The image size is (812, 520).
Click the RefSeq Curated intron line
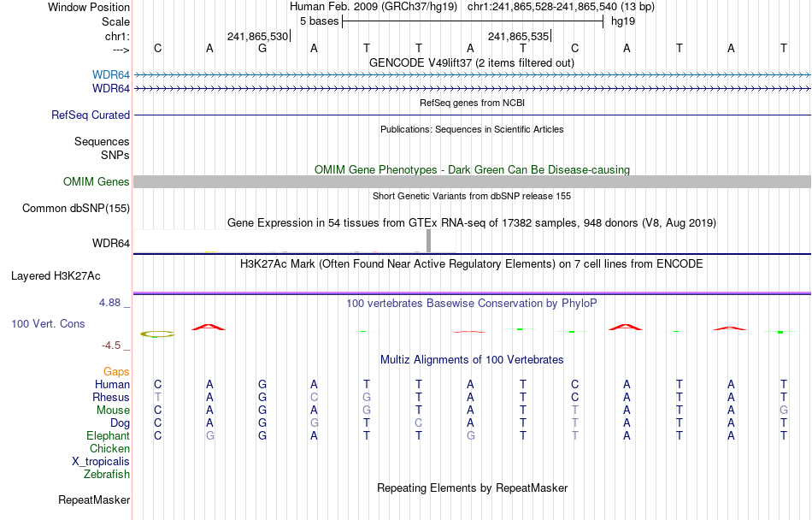tap(472, 115)
